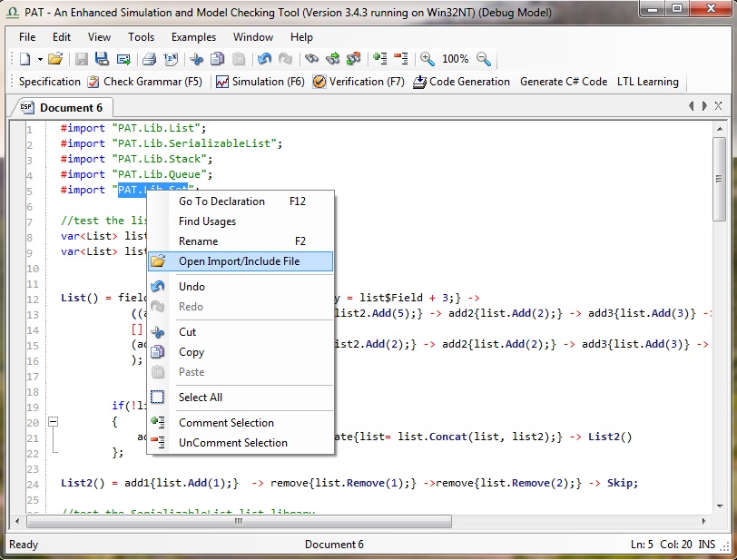Click the Generate C# Code button
This screenshot has height=560, width=737.
[x=563, y=82]
